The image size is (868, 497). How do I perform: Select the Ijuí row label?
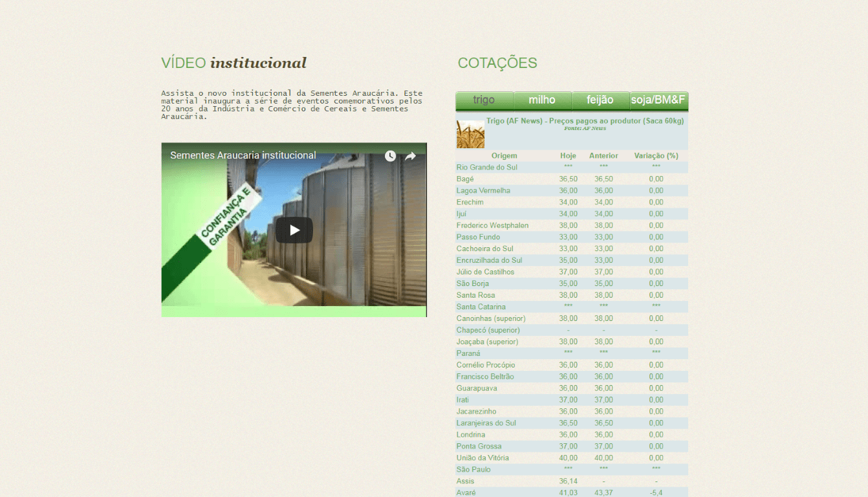(461, 214)
